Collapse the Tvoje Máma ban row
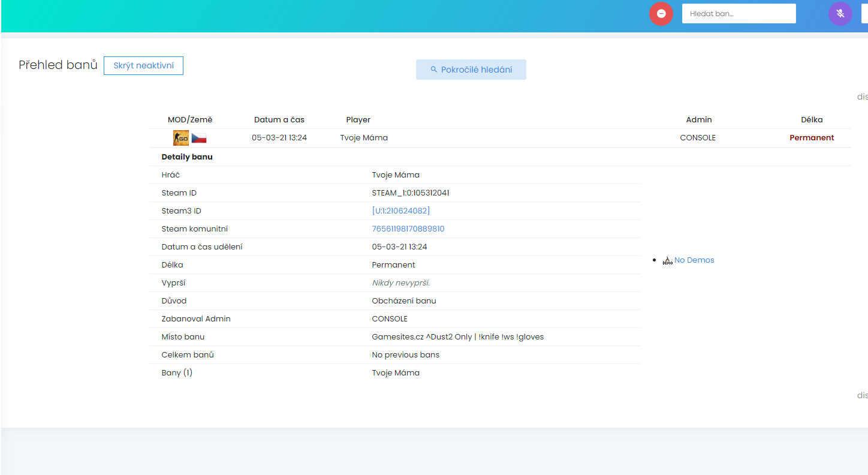 point(364,138)
